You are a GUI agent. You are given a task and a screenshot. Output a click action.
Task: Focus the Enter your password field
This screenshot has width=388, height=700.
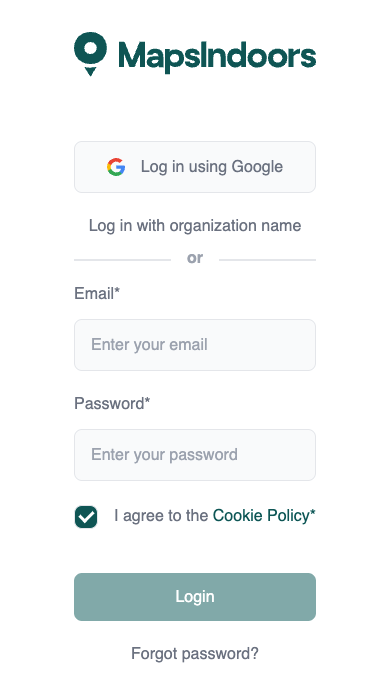[195, 455]
